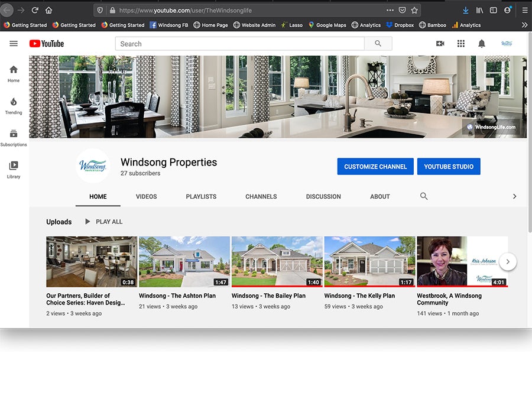Viewport: 532px width, 399px height.
Task: Switch to the Videos tab
Action: 146,196
